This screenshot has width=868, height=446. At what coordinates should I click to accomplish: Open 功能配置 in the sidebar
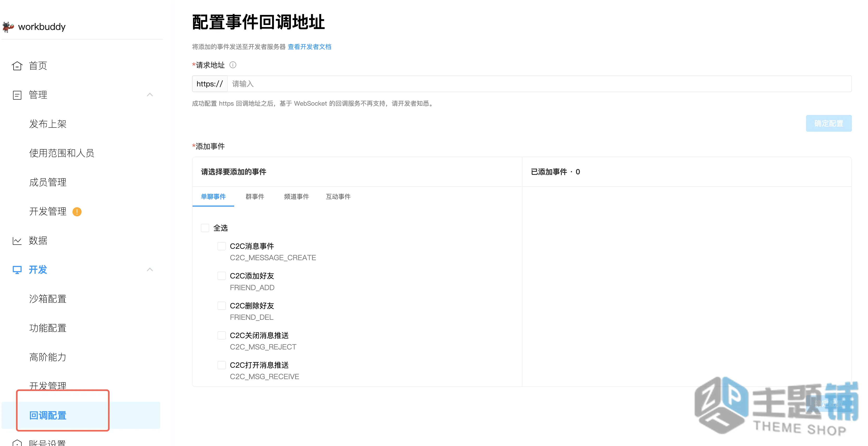tap(48, 328)
